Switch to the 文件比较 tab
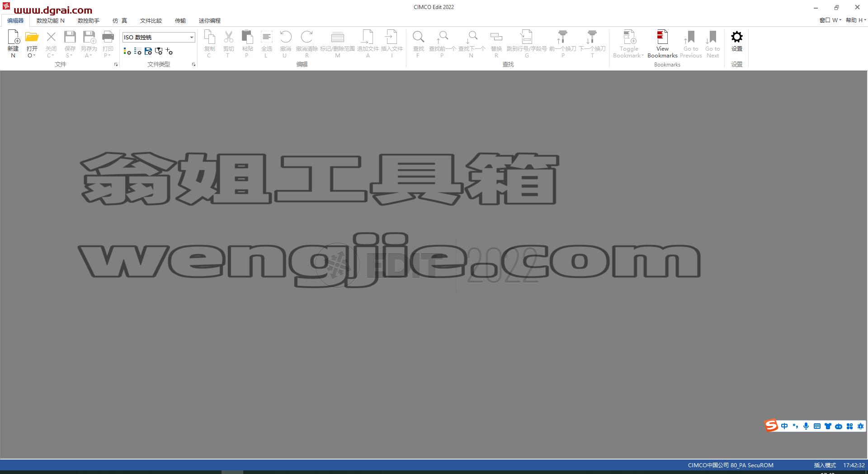This screenshot has height=474, width=868. [151, 21]
